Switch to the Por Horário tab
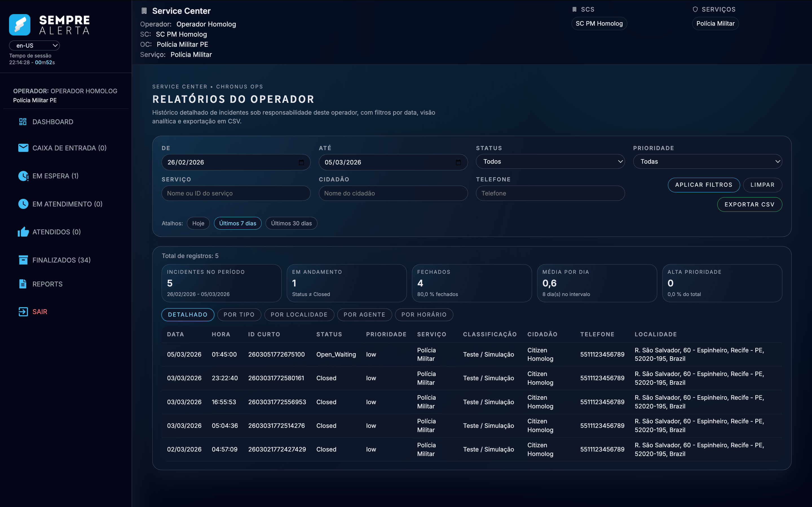The height and width of the screenshot is (507, 812). (x=424, y=315)
